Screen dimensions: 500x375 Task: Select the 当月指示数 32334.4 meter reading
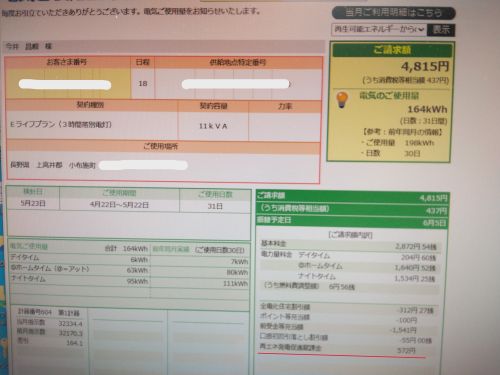(49, 323)
